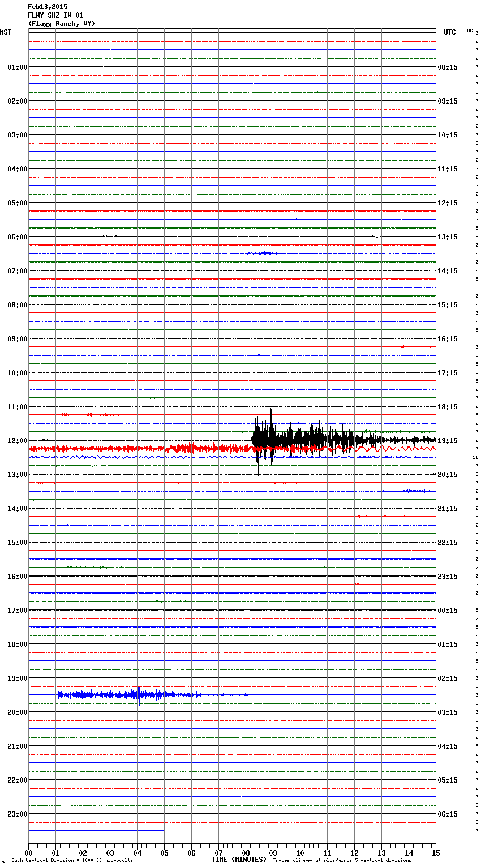481x868 pixels.
Task: Click the TIME (MINUTES) axis title
Action: (239, 860)
